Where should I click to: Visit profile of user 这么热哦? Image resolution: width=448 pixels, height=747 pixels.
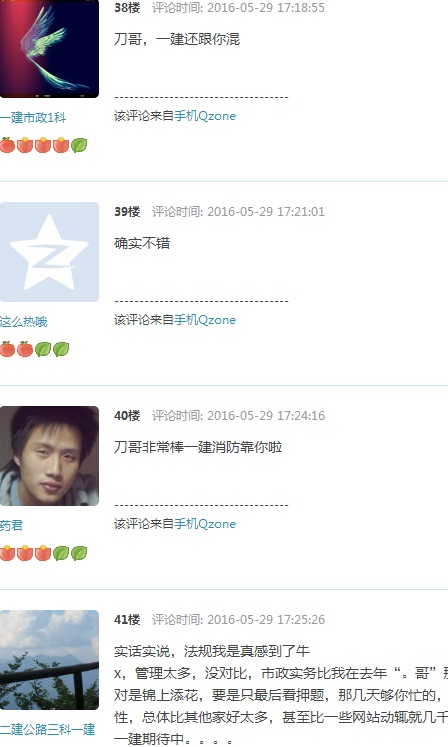(x=24, y=322)
